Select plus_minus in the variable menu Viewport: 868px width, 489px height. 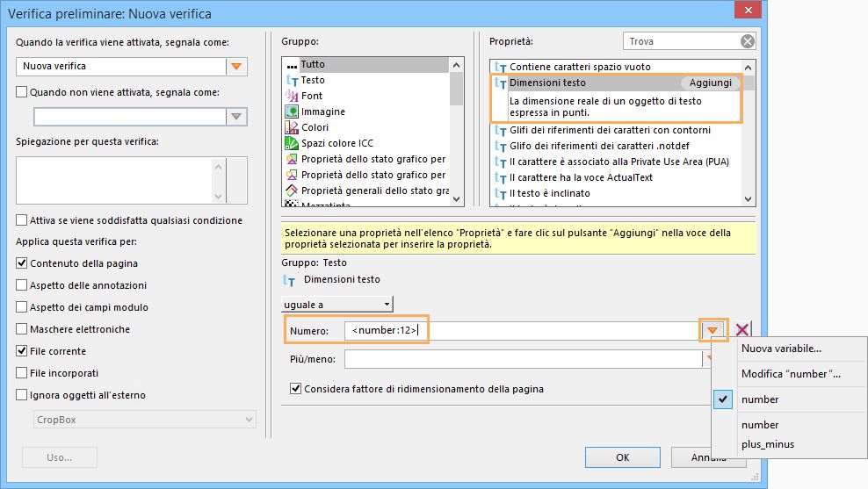tap(767, 444)
